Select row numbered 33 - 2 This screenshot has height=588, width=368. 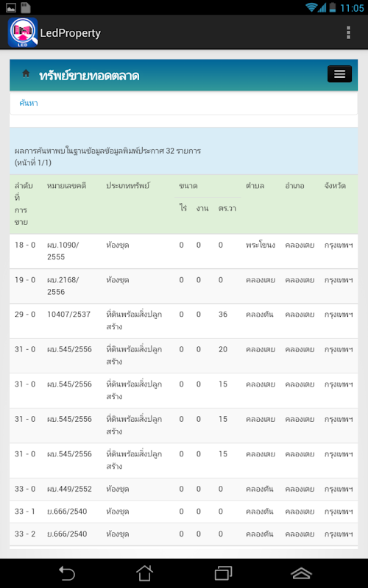click(183, 534)
